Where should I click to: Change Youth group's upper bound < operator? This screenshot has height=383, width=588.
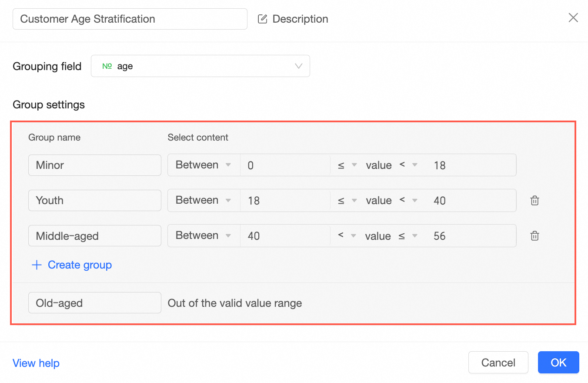point(408,200)
